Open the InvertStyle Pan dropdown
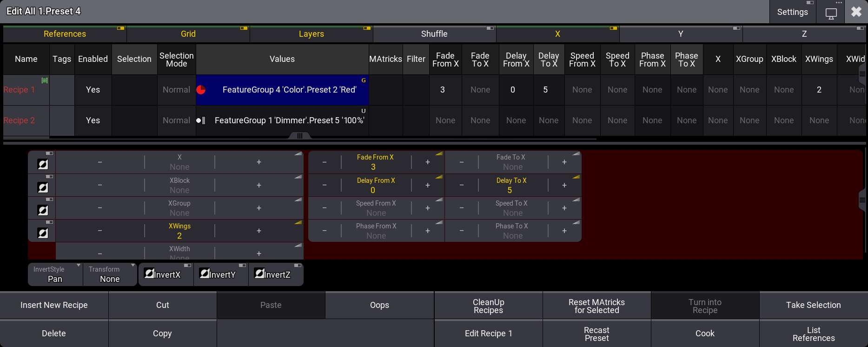 (x=55, y=274)
